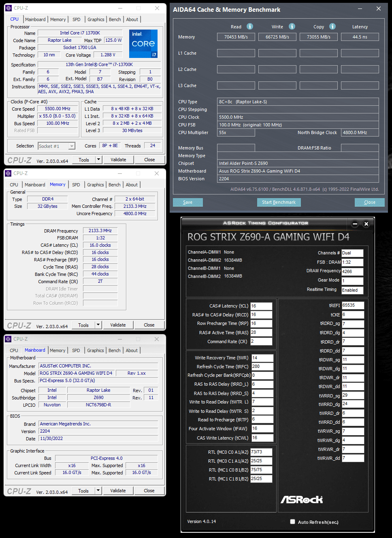
Task: Minimize the ASRock Timing Configurator
Action: coord(355,224)
